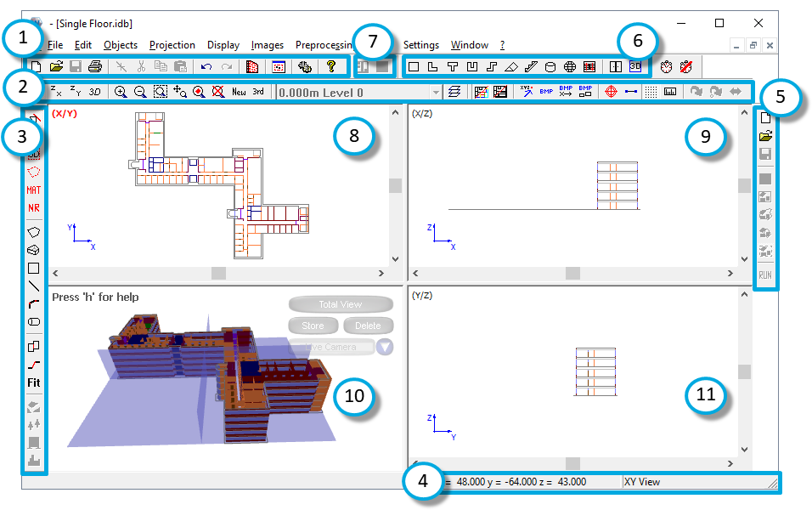Image resolution: width=812 pixels, height=510 pixels.
Task: Open the Objects menu
Action: (x=121, y=45)
